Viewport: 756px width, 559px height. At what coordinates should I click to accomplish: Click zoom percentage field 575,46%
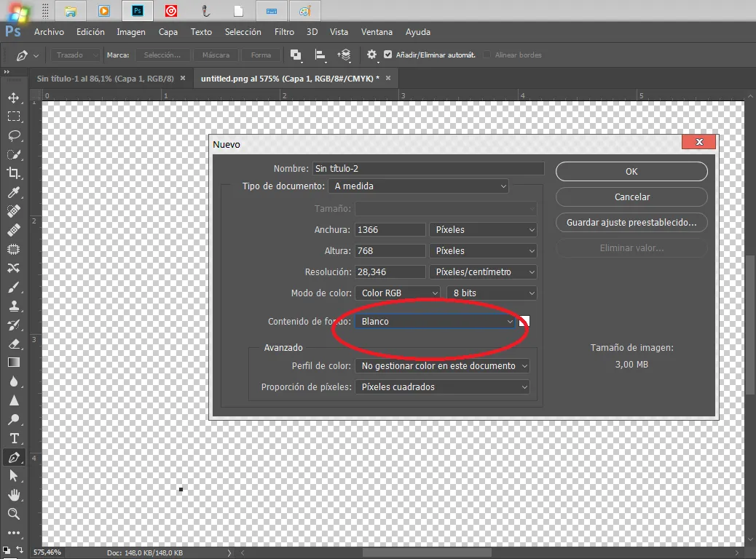(47, 552)
